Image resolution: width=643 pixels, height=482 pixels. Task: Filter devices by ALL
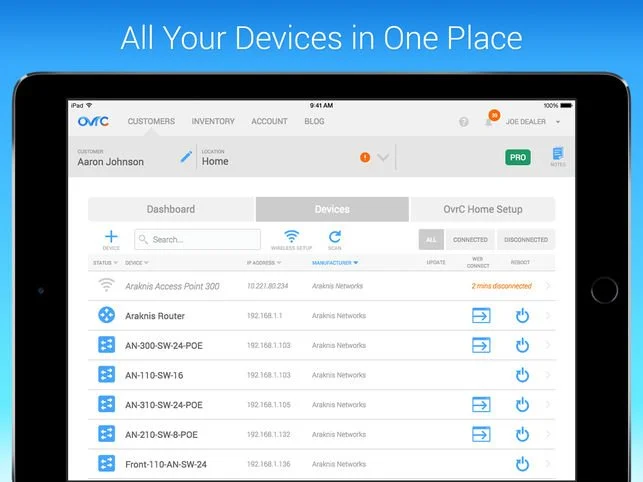pyautogui.click(x=431, y=240)
